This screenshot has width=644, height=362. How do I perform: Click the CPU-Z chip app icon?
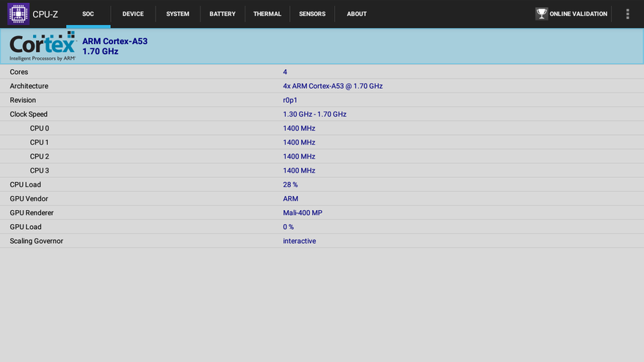coord(18,14)
